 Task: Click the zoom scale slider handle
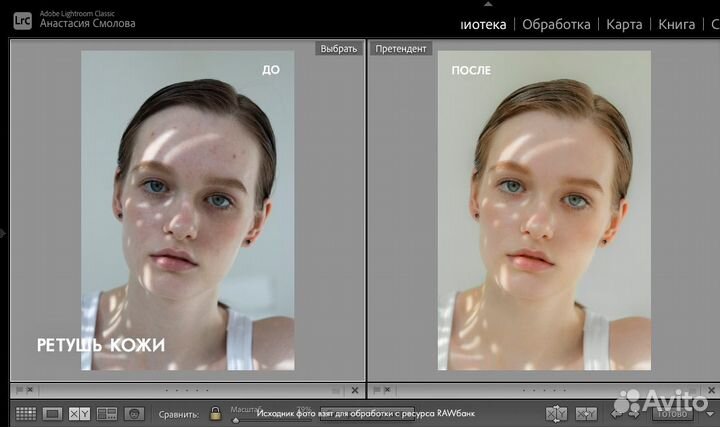[236, 420]
